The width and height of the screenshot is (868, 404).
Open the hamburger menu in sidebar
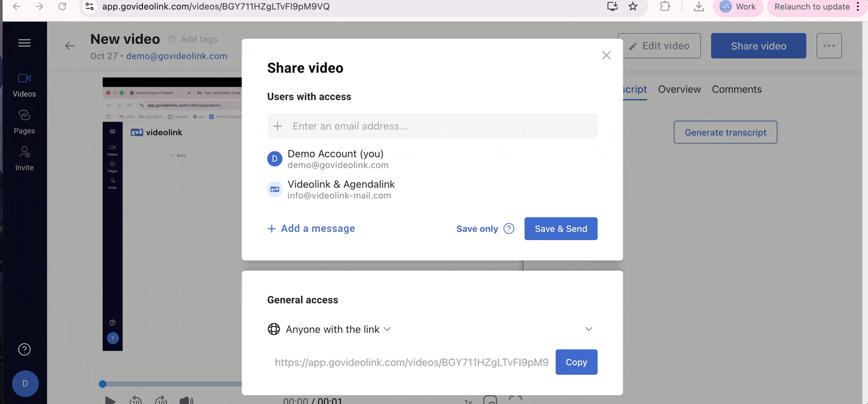[x=24, y=43]
